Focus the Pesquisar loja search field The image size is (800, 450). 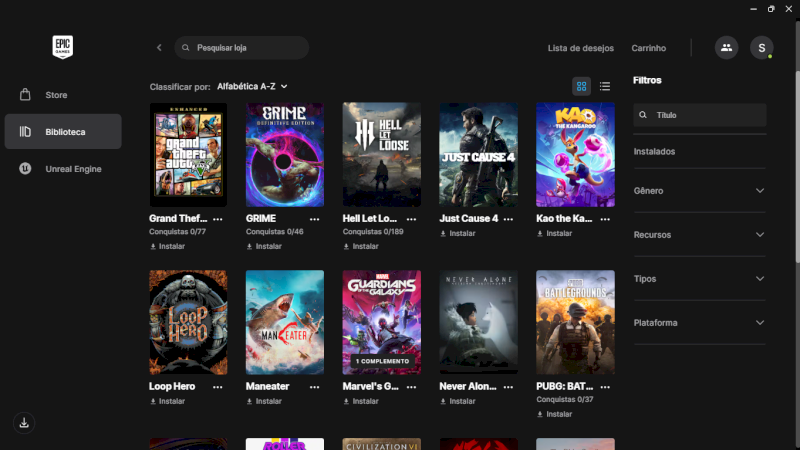241,47
